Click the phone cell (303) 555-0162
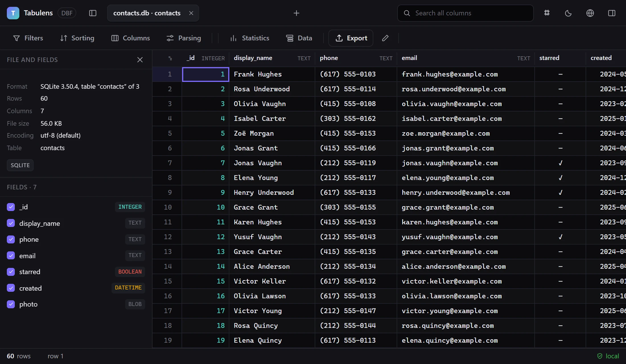The height and width of the screenshot is (364, 626). click(356, 119)
